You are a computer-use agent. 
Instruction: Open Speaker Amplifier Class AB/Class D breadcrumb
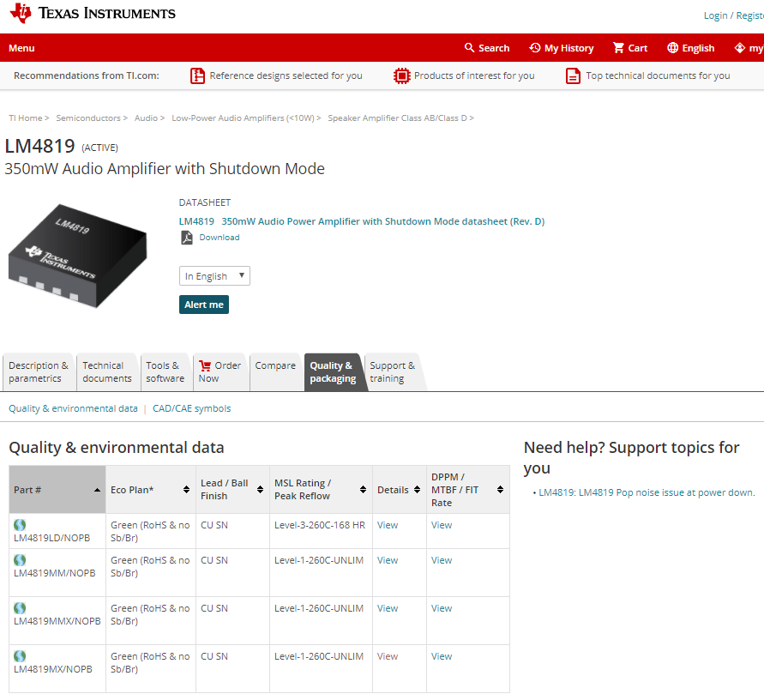coord(397,118)
